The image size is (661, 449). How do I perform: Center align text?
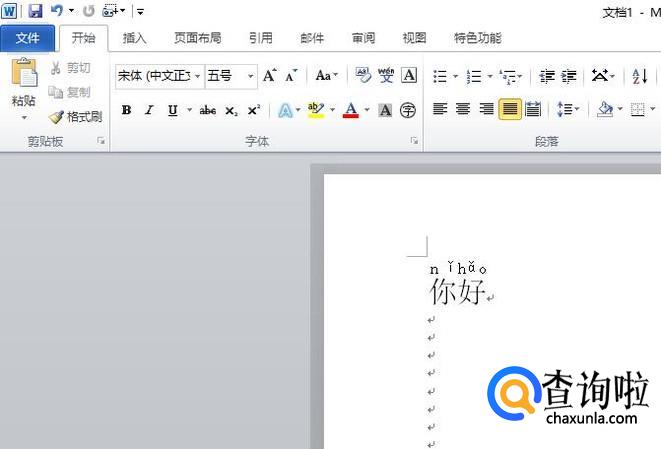click(463, 109)
